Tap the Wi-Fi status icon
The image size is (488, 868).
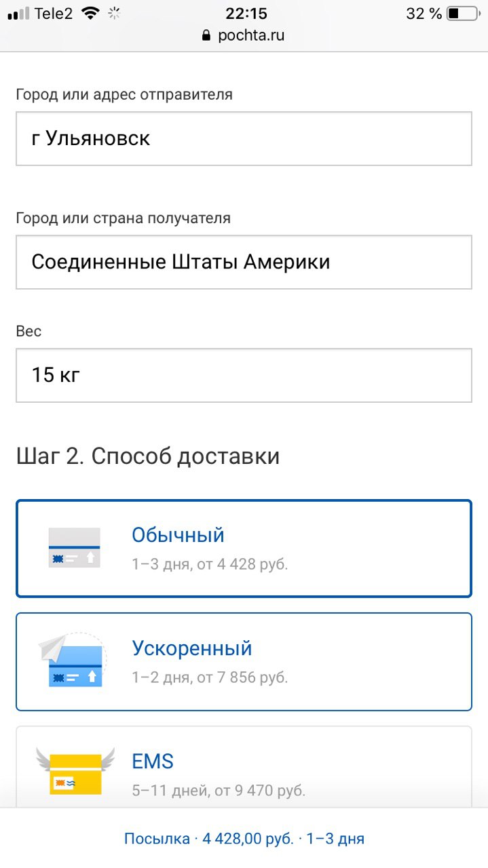point(89,13)
